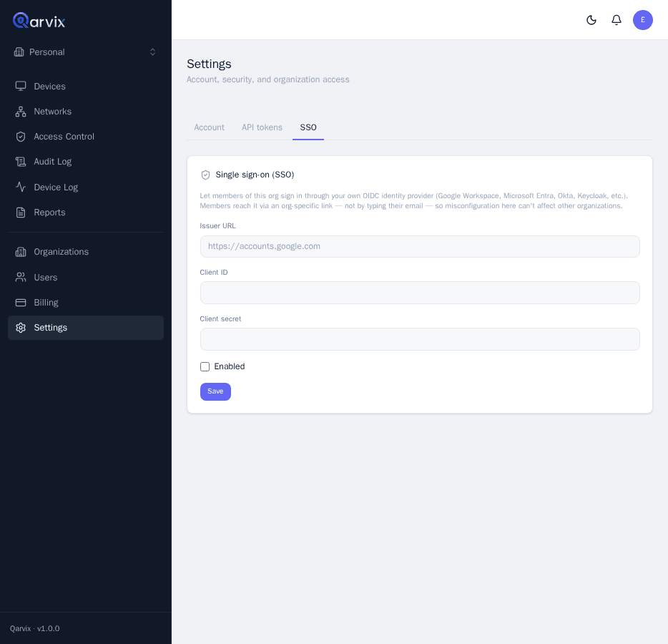Click the Qarvix logo

tap(39, 21)
